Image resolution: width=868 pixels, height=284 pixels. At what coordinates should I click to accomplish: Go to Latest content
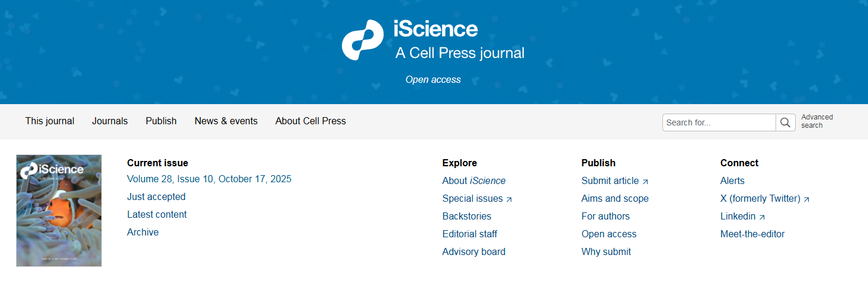pos(157,214)
